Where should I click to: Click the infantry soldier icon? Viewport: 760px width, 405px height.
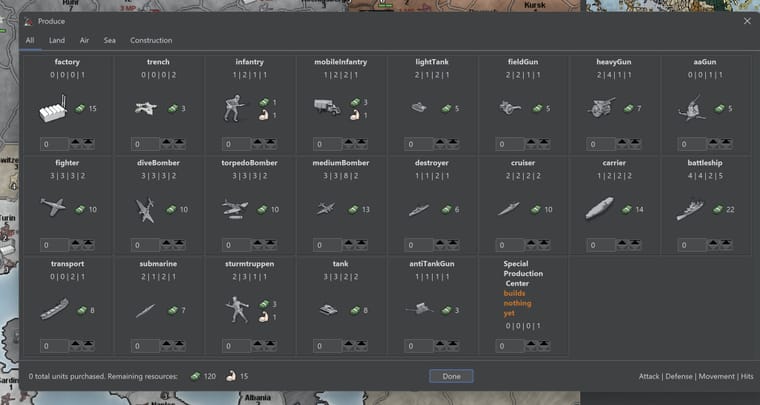[234, 108]
